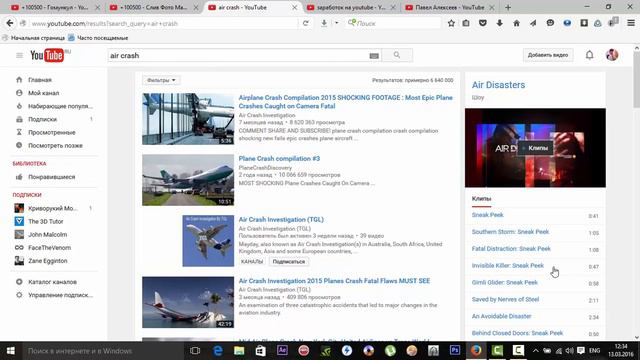Viewport: 640px width, 360px height.
Task: Click the YouTube logo
Action: (x=47, y=55)
